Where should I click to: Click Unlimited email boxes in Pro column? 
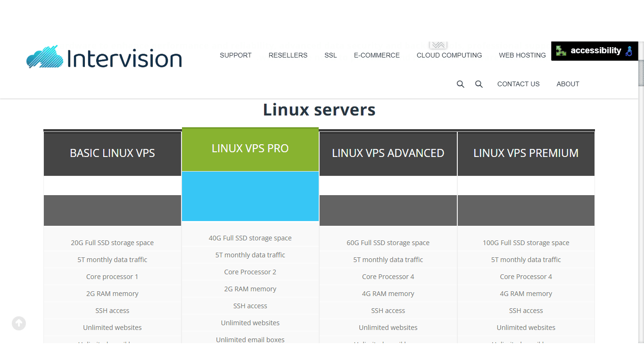click(x=250, y=340)
